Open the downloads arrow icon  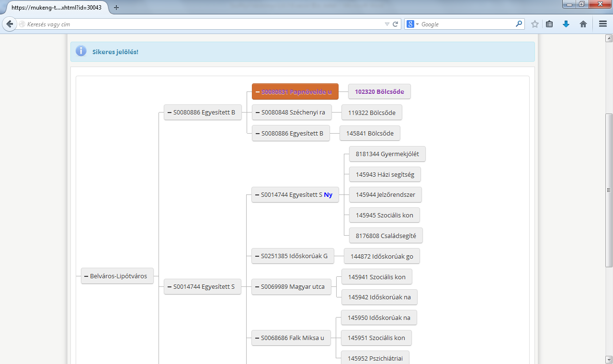(566, 24)
